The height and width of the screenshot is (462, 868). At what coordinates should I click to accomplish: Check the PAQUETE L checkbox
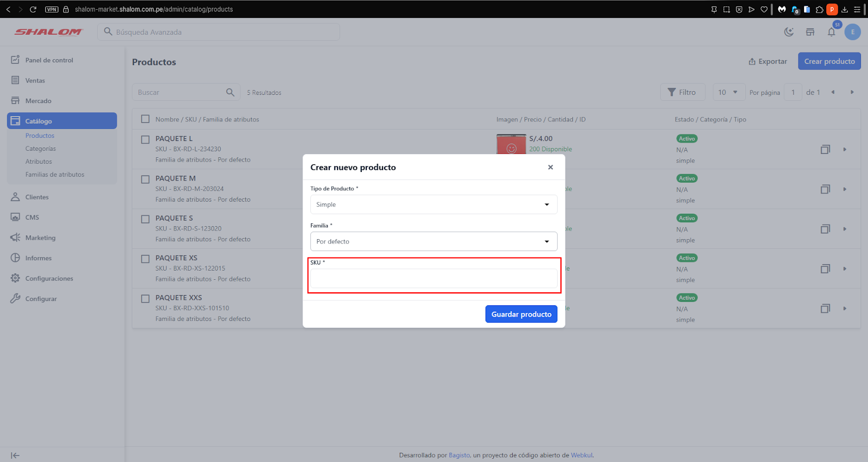coord(145,139)
